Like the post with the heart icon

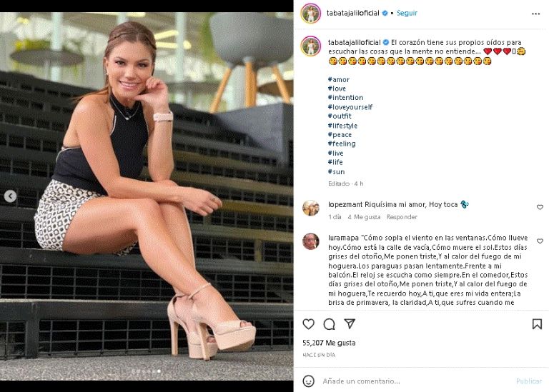click(308, 324)
